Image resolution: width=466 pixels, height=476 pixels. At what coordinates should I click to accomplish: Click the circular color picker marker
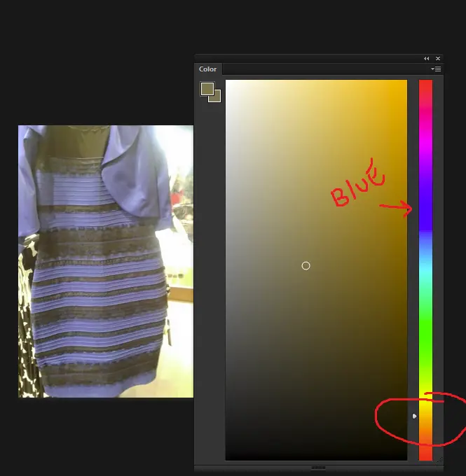pyautogui.click(x=306, y=266)
